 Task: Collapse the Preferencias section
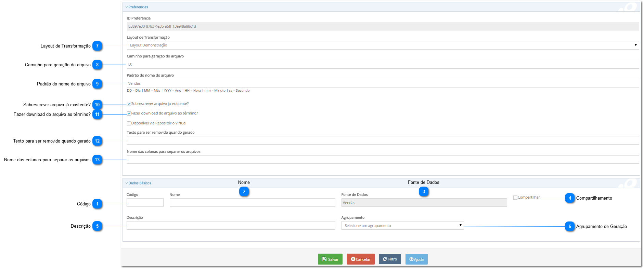pyautogui.click(x=137, y=7)
